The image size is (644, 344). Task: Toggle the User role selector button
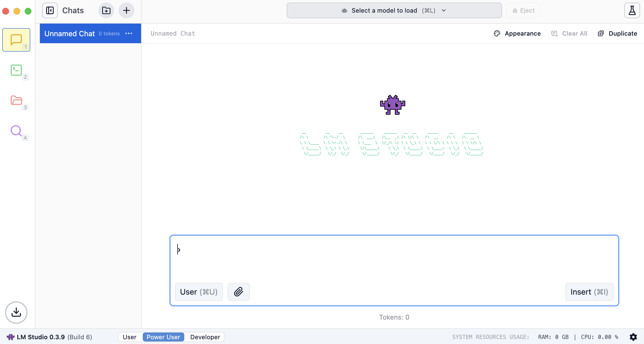tap(199, 292)
